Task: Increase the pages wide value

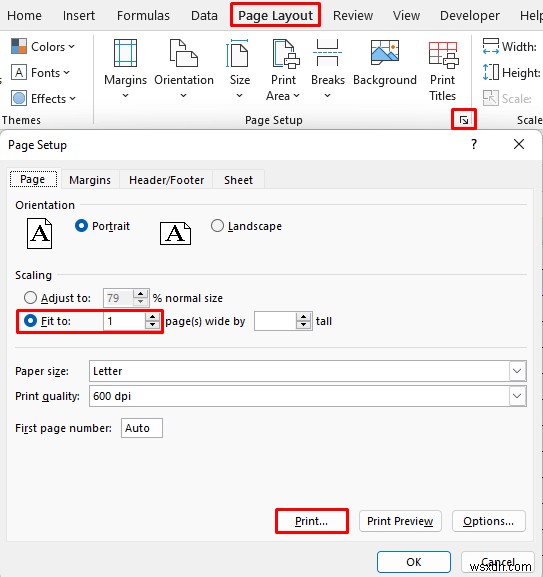Action: [152, 317]
